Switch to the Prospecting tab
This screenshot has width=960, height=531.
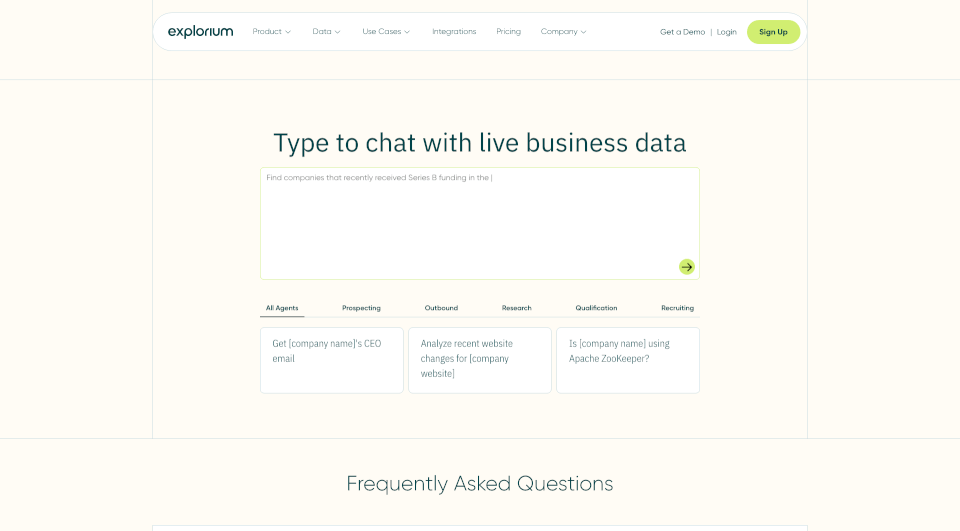pos(361,308)
